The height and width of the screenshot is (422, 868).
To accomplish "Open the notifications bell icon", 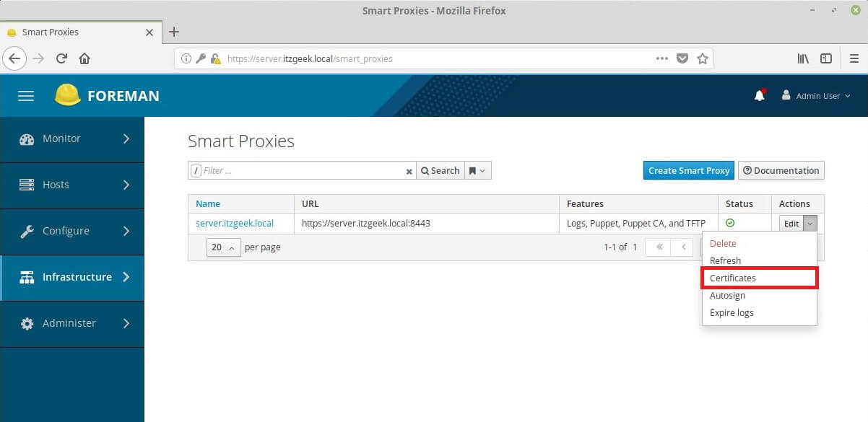I will (x=760, y=95).
